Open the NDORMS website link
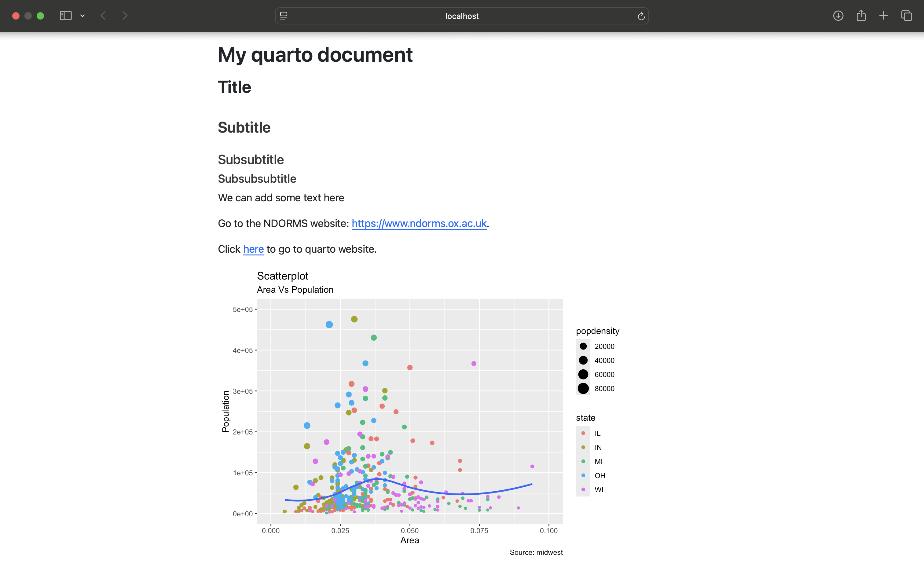Viewport: 924px width, 564px height. coord(419,223)
